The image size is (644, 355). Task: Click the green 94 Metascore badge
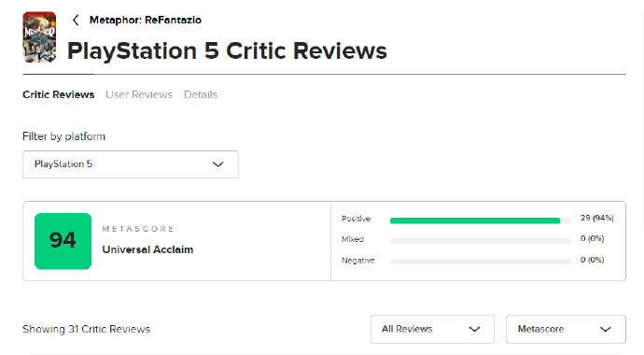pos(63,241)
